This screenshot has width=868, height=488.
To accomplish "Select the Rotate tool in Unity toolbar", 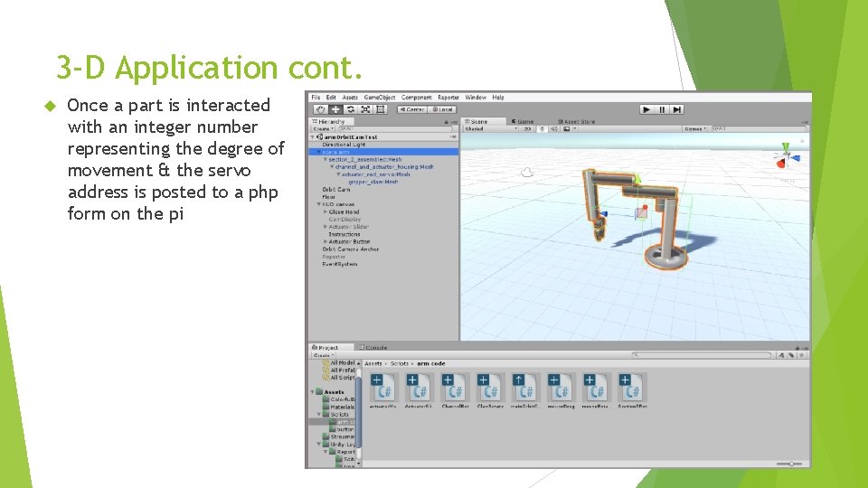I will click(x=351, y=109).
